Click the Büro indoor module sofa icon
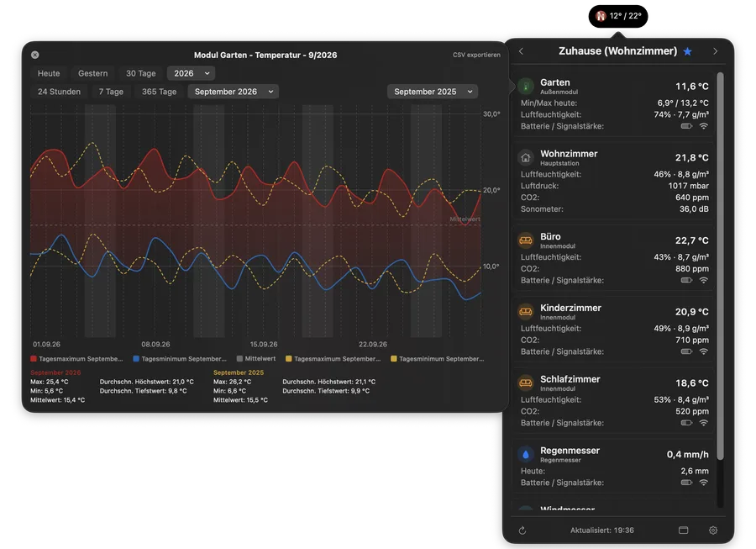 tap(526, 240)
